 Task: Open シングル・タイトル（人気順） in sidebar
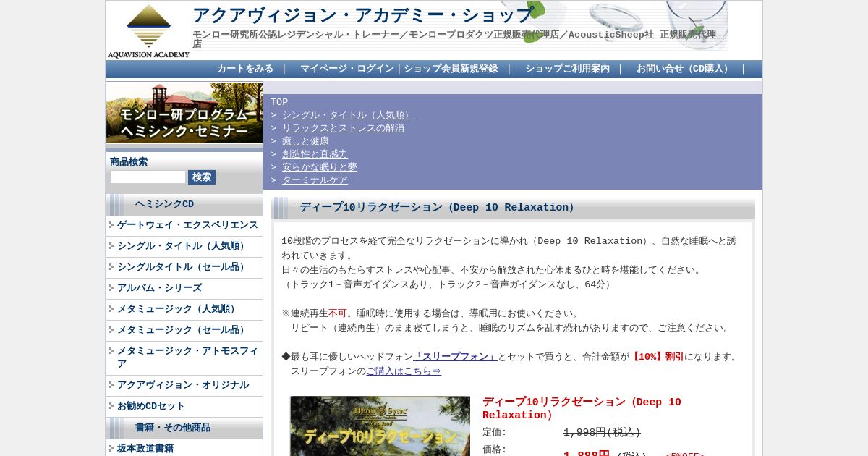point(183,246)
